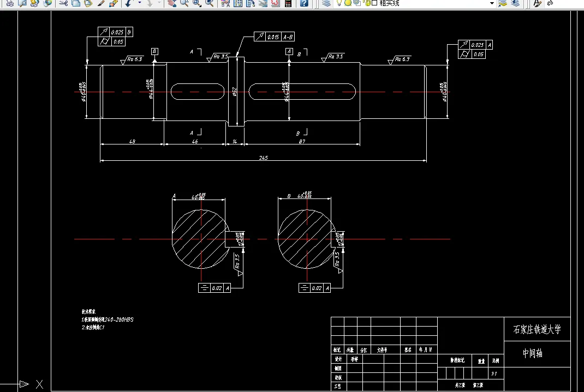This screenshot has height=392, width=584.
Task: Open the QuickCalc calculator icon
Action: pos(288,3)
